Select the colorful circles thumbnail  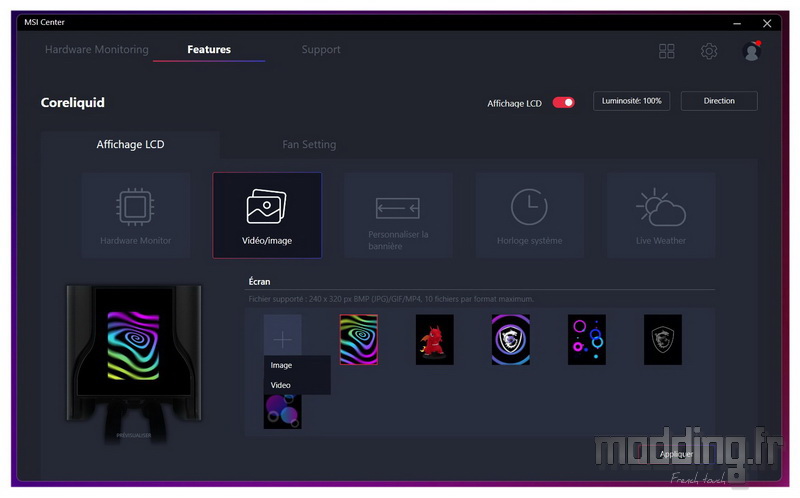(587, 339)
